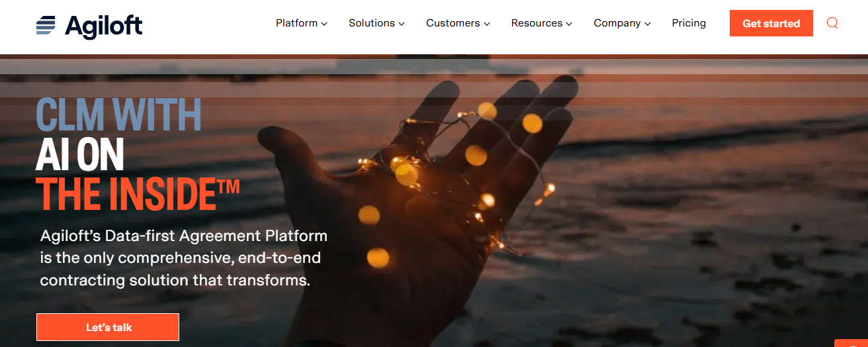Click the Data-first Agreement Platform paragraph

(184, 258)
